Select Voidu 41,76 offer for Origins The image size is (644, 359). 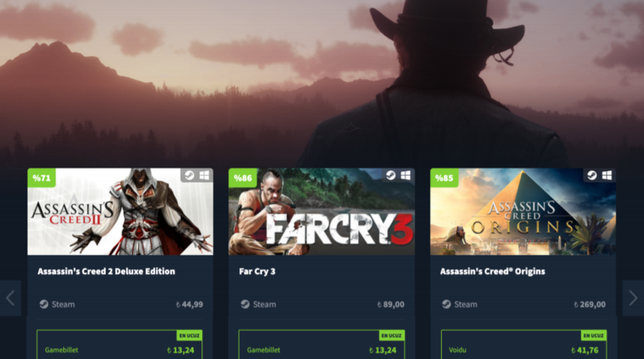(523, 345)
